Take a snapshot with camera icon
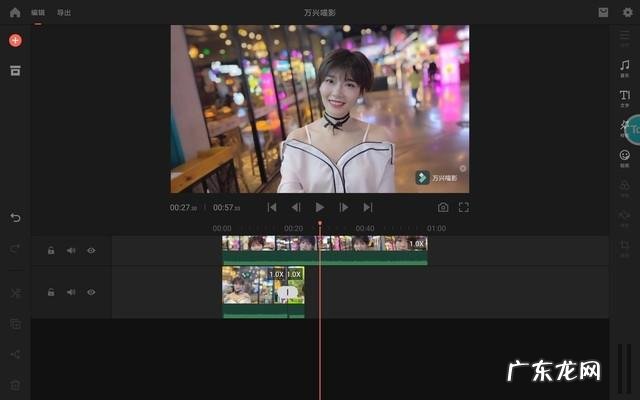Image resolution: width=640 pixels, height=400 pixels. pyautogui.click(x=443, y=207)
